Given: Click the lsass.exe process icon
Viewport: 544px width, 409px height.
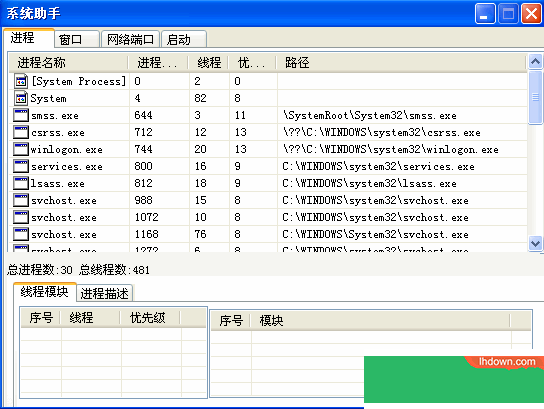Looking at the screenshot, I should click(21, 183).
